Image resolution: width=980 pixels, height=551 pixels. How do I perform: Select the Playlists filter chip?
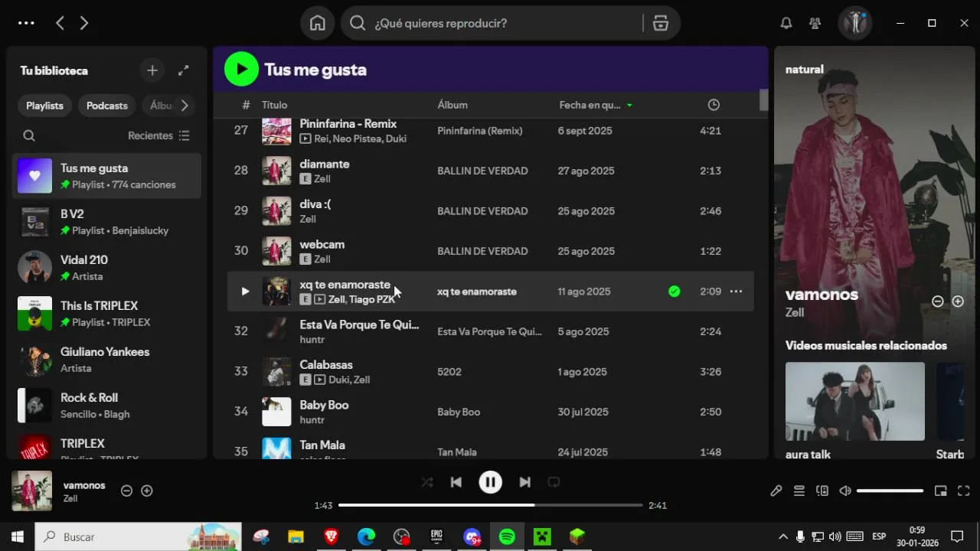coord(44,106)
